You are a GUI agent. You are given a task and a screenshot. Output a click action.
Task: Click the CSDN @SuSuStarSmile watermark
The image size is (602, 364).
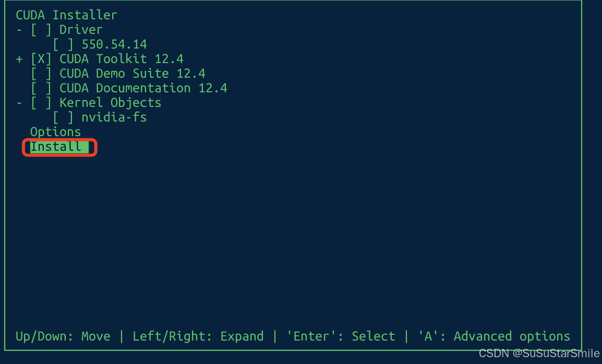coord(538,353)
